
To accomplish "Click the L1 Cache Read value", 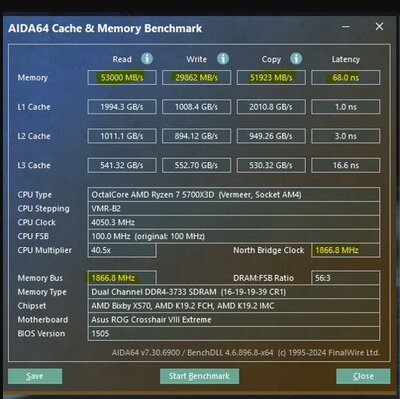I will (x=122, y=107).
